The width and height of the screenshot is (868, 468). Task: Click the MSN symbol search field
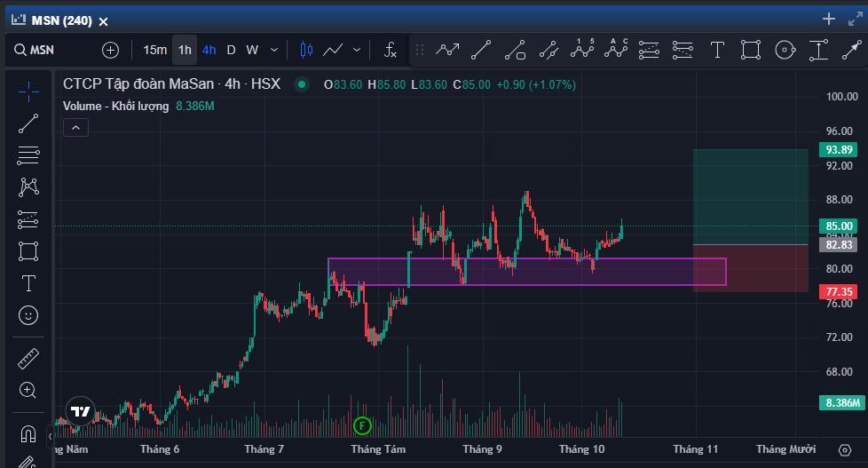[53, 50]
